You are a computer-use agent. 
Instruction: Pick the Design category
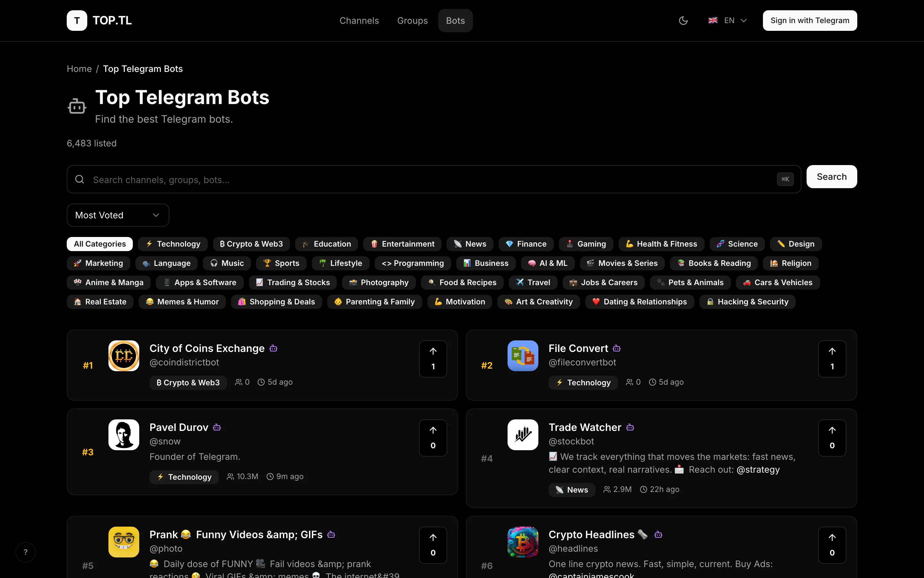pos(796,244)
